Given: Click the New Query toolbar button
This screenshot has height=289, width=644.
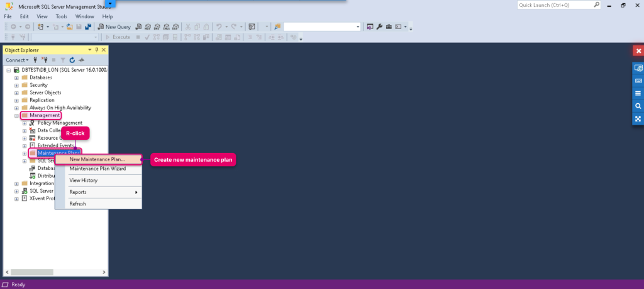Looking at the screenshot, I should tap(114, 26).
